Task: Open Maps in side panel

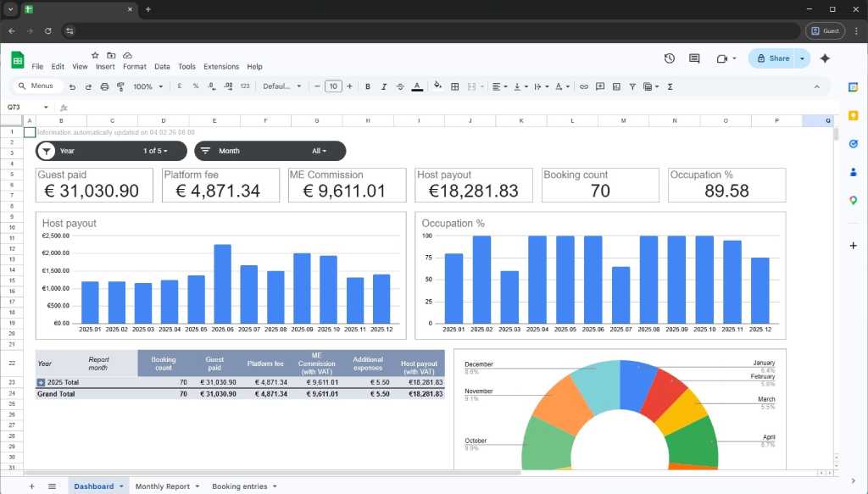Action: (x=853, y=200)
